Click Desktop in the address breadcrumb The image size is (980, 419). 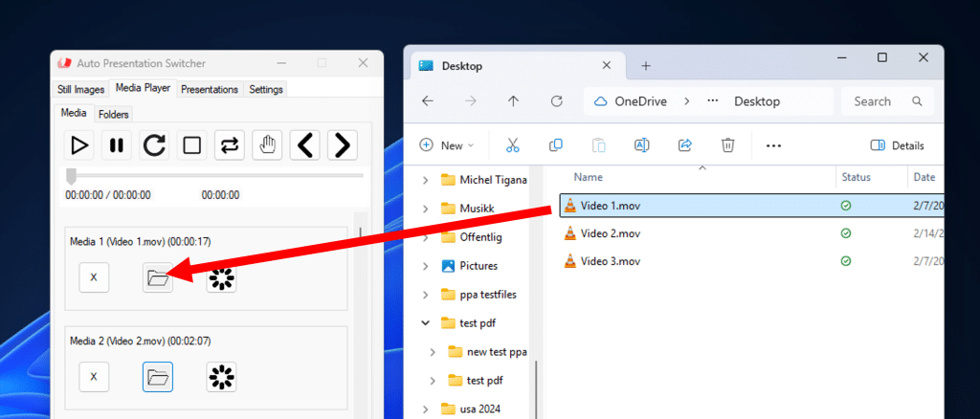coord(757,101)
